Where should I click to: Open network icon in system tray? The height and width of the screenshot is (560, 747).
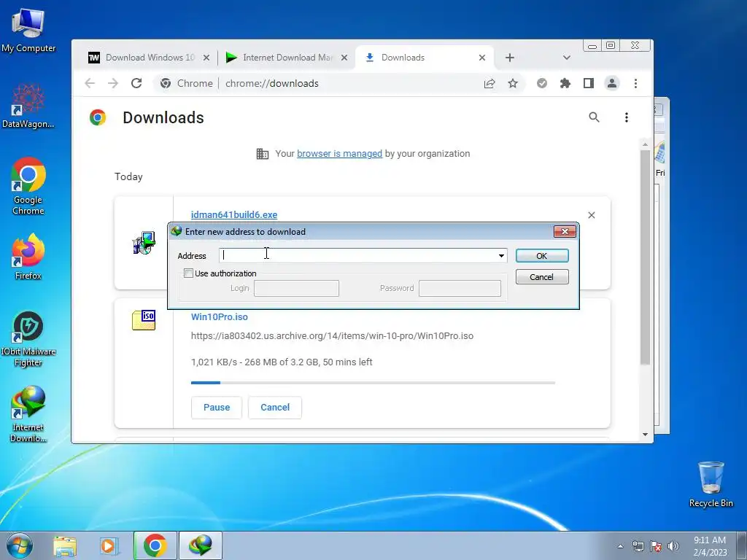(x=638, y=546)
